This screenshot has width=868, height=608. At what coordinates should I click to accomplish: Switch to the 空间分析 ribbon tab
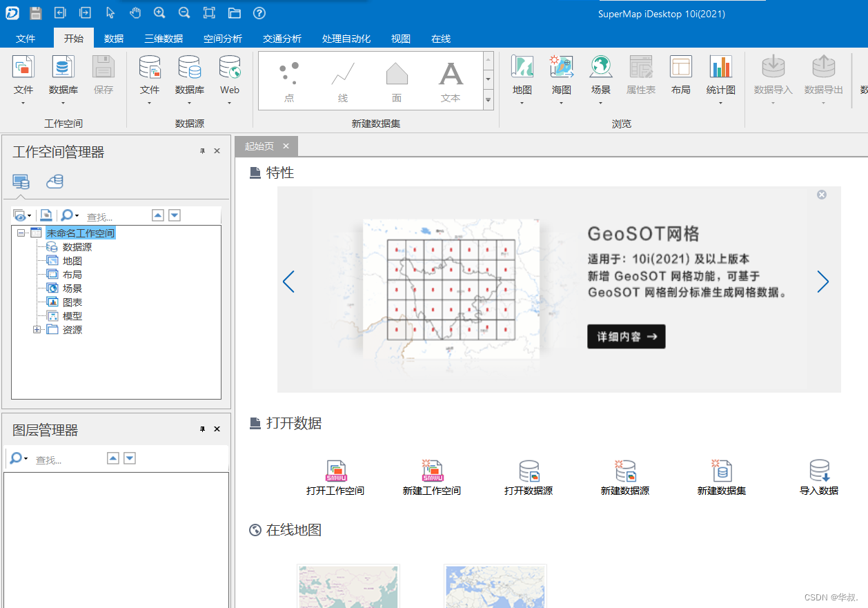click(223, 39)
